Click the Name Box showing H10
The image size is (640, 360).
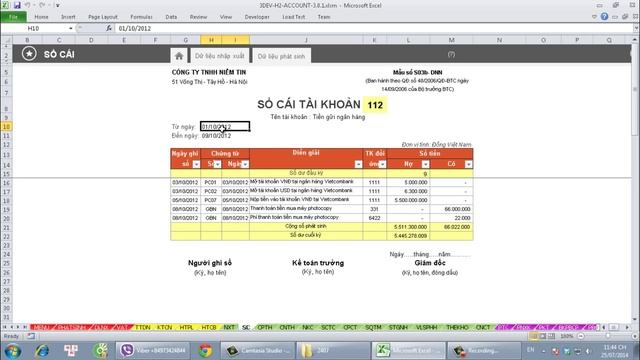pos(34,28)
